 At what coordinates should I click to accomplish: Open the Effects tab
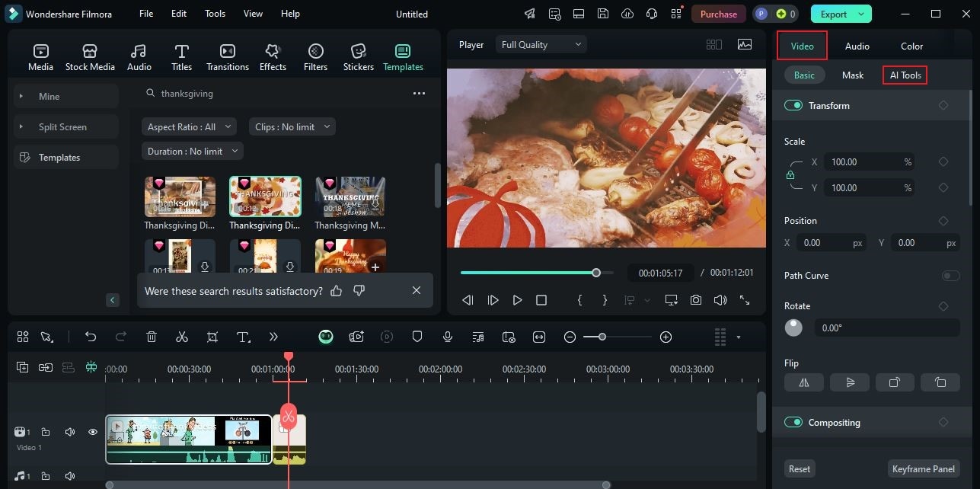click(273, 57)
